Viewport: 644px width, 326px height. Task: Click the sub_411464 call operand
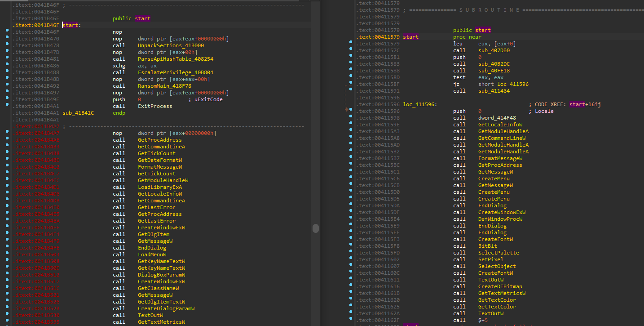[x=494, y=91]
